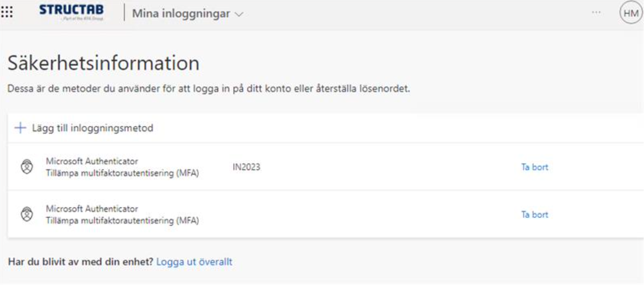The width and height of the screenshot is (644, 285).
Task: Click Ta bort for the unnamed Authenticator
Action: click(x=534, y=215)
